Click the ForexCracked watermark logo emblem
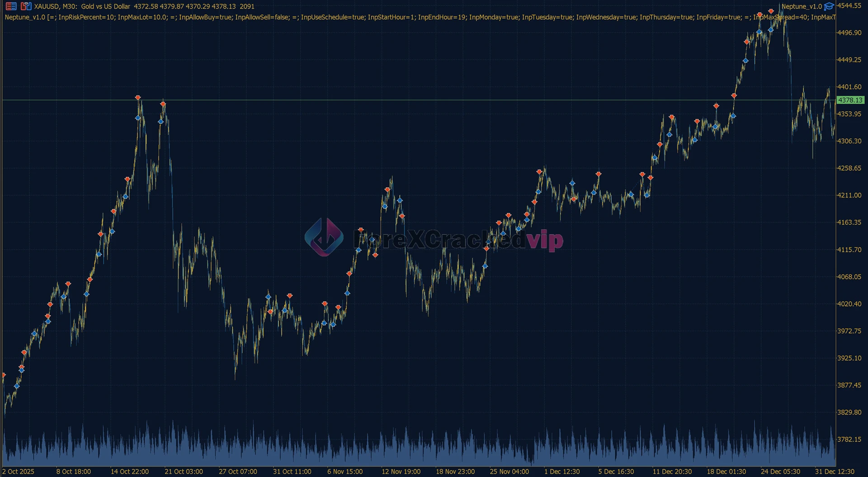Viewport: 868px width, 477px height. click(324, 237)
